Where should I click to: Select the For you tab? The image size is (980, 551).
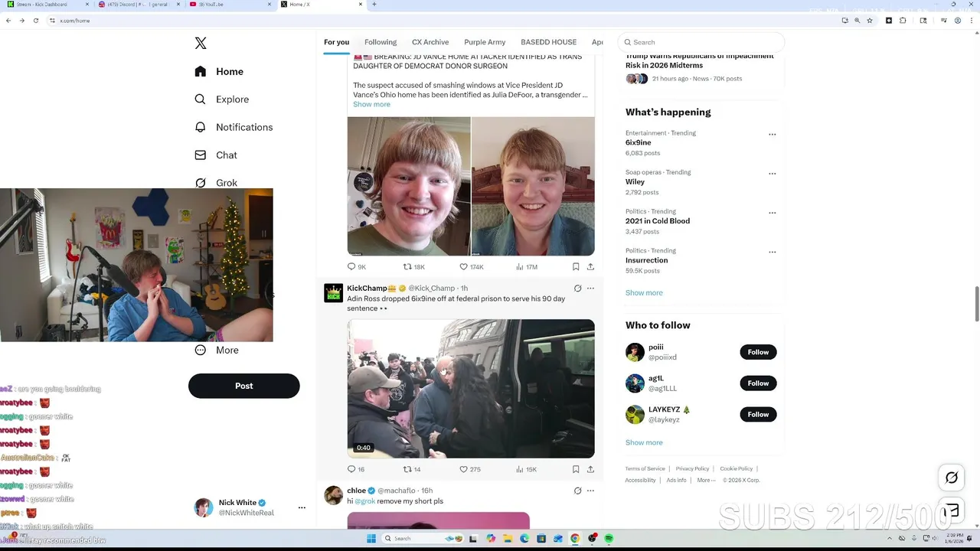click(336, 42)
